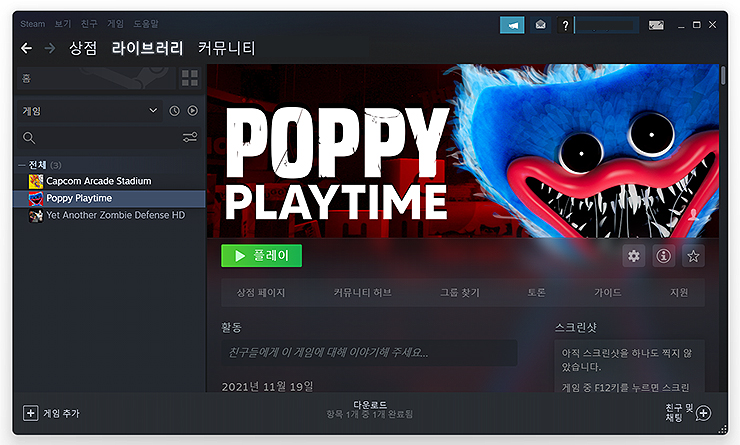Open the inbox envelope icon
The height and width of the screenshot is (445, 740).
(540, 25)
